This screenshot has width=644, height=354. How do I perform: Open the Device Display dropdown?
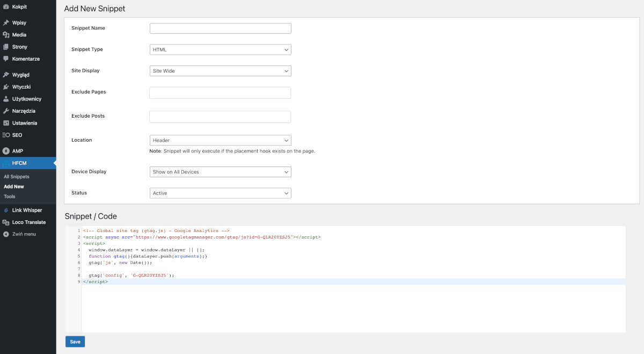coord(220,172)
